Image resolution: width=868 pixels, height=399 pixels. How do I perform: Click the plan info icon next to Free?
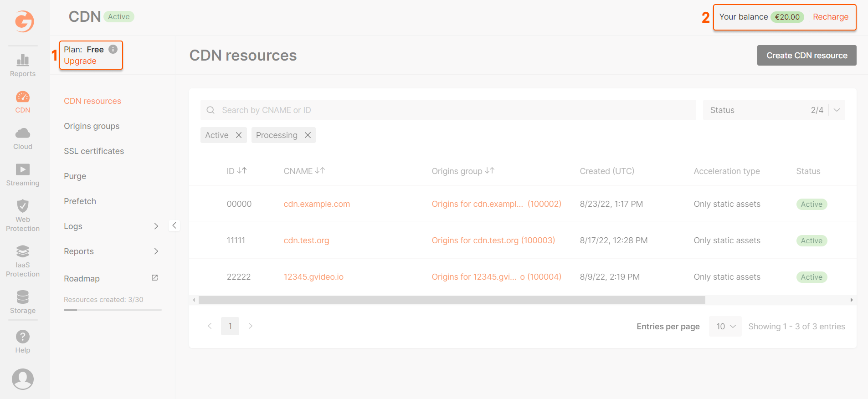pos(113,49)
